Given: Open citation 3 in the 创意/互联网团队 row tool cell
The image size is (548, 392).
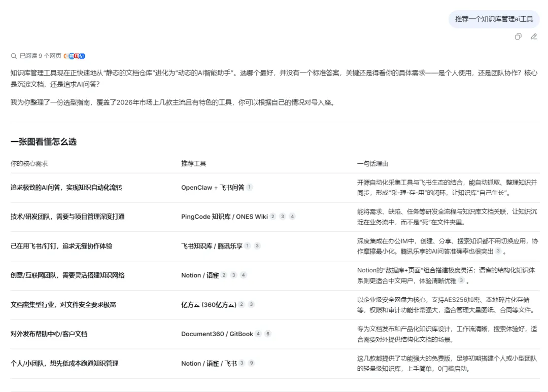Looking at the screenshot, I should point(234,275).
